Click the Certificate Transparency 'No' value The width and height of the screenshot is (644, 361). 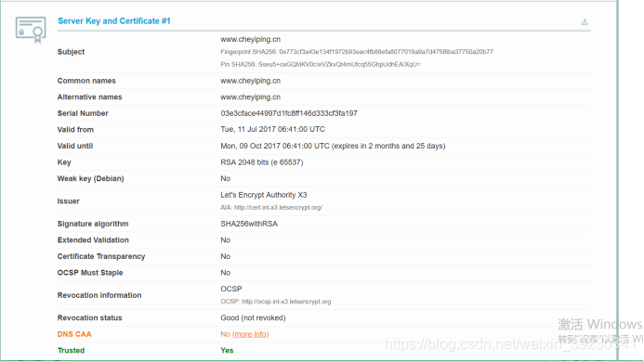click(x=226, y=256)
